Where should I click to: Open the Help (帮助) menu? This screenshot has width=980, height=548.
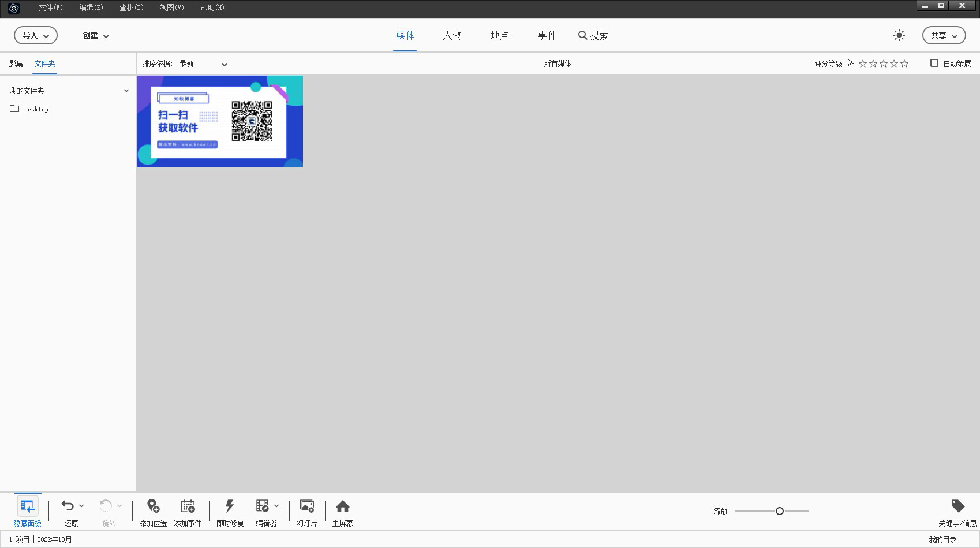point(212,8)
